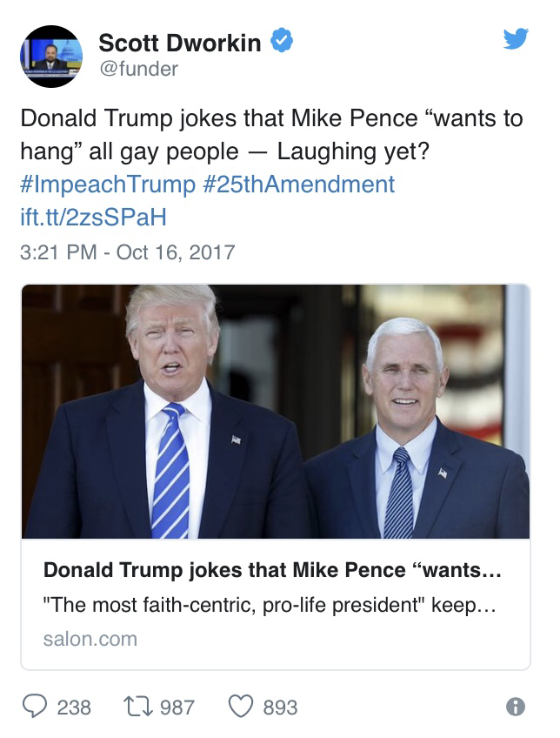Click the 238 replies count

coord(74,708)
